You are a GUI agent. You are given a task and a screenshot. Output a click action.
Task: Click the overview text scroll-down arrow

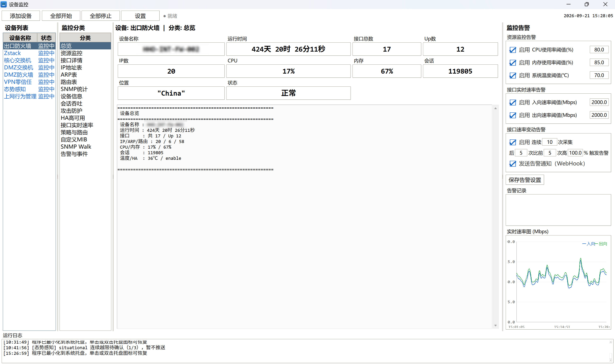click(495, 325)
